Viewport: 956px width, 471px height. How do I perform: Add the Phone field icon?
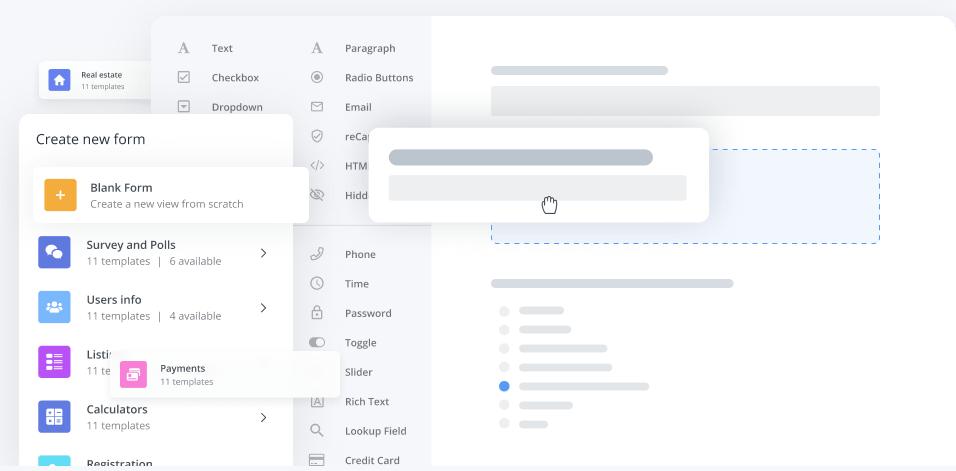point(317,254)
